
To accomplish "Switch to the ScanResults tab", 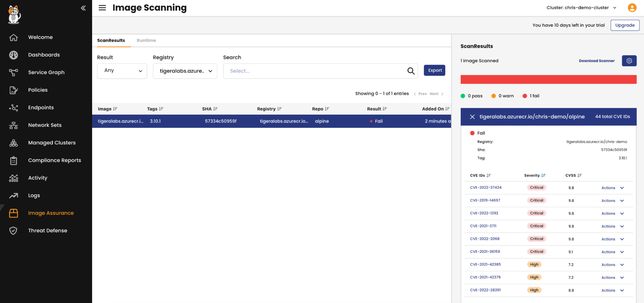I will [111, 41].
